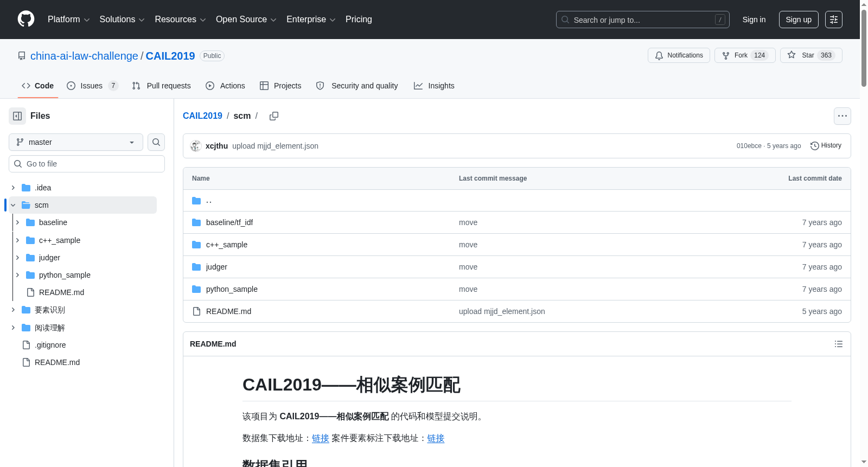
Task: Copy path icon next to scm
Action: pyautogui.click(x=274, y=116)
